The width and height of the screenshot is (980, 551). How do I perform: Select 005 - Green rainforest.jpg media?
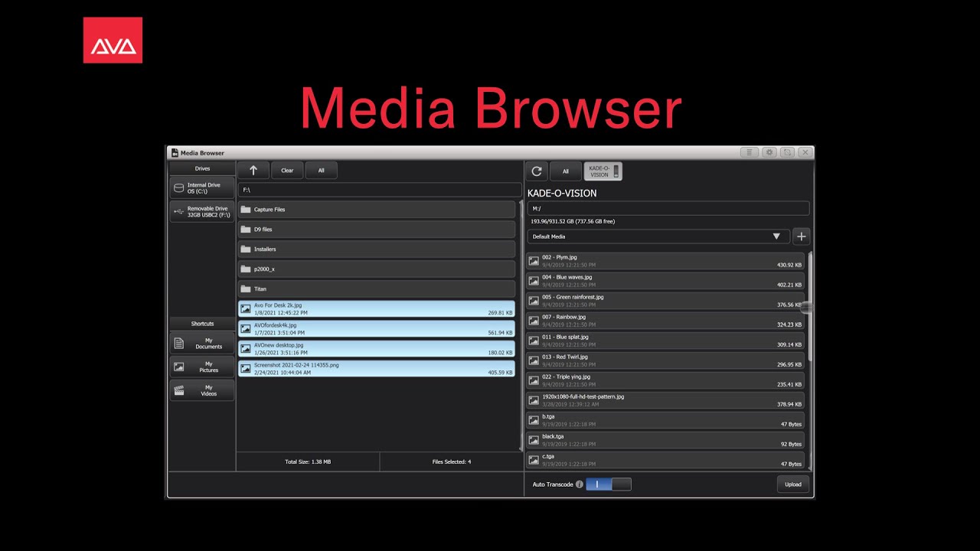pos(665,301)
